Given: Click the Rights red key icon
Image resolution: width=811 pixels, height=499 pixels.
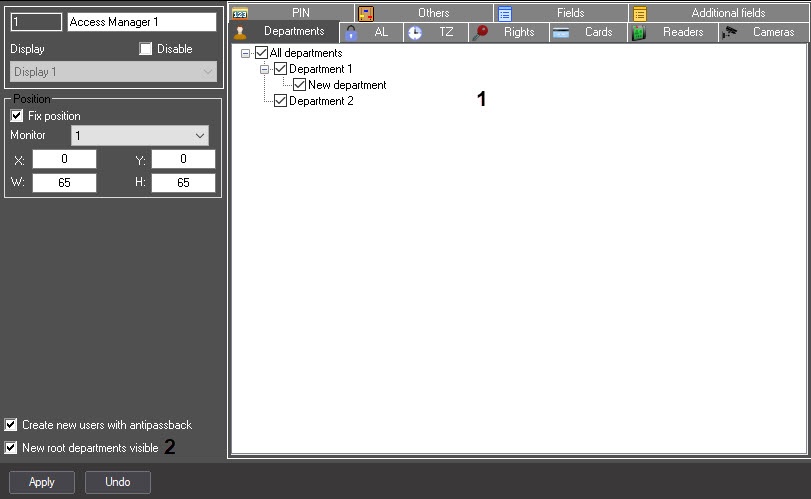Looking at the screenshot, I should (x=480, y=33).
